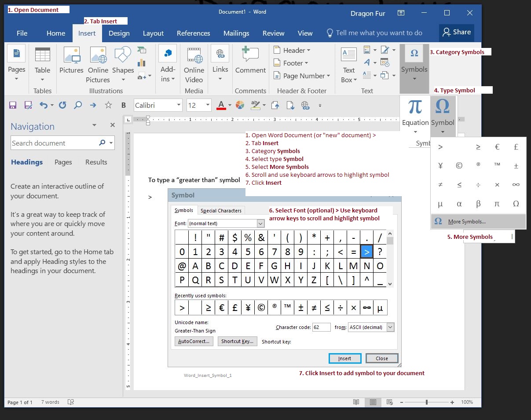Click the zoom slider handle in status bar
Image resolution: width=531 pixels, height=420 pixels.
(426, 402)
